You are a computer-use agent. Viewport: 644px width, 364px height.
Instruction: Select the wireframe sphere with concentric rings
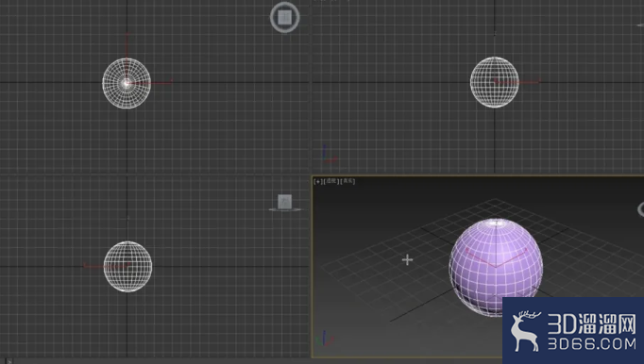pos(127,83)
